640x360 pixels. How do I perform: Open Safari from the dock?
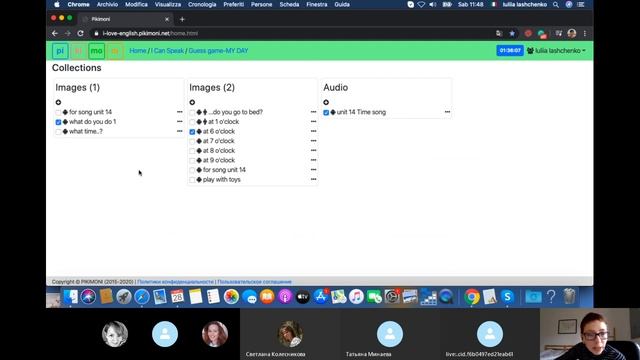tap(142, 297)
